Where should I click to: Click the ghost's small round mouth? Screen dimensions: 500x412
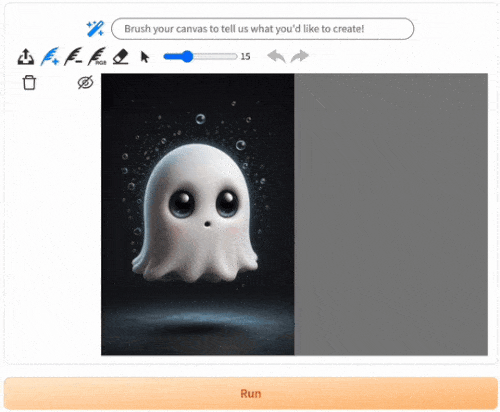207,224
